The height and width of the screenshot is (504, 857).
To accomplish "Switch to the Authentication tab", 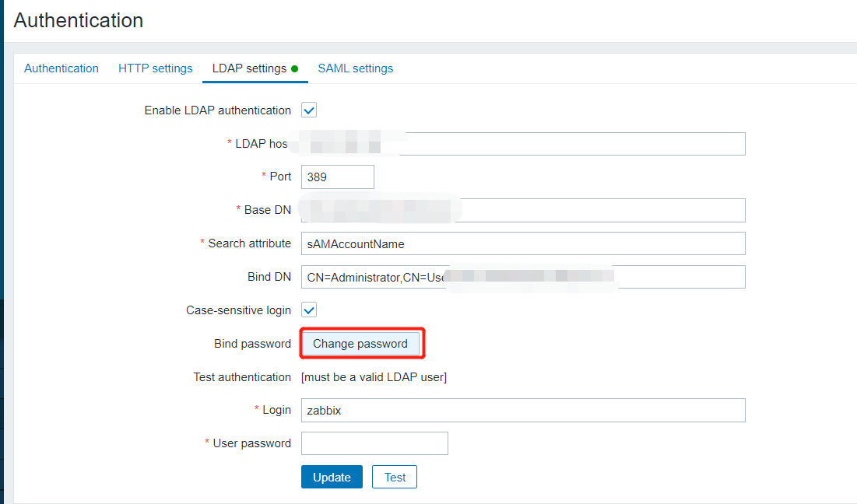I will 61,68.
